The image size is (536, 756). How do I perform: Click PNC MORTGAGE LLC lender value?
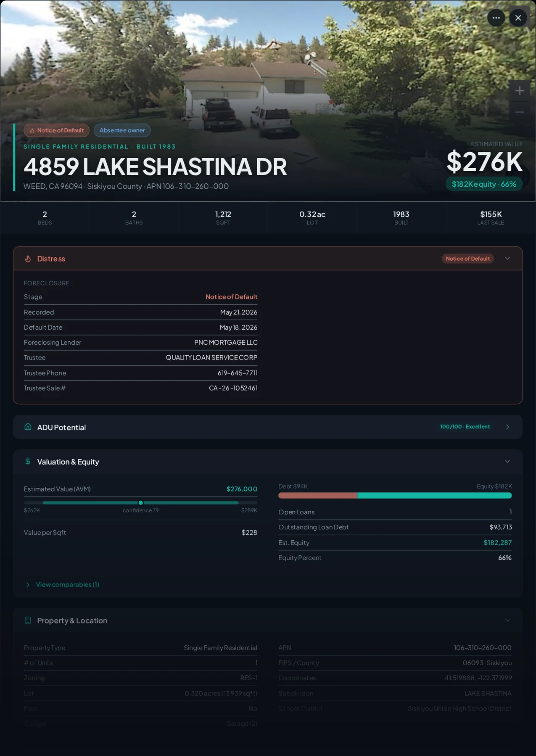click(x=226, y=342)
